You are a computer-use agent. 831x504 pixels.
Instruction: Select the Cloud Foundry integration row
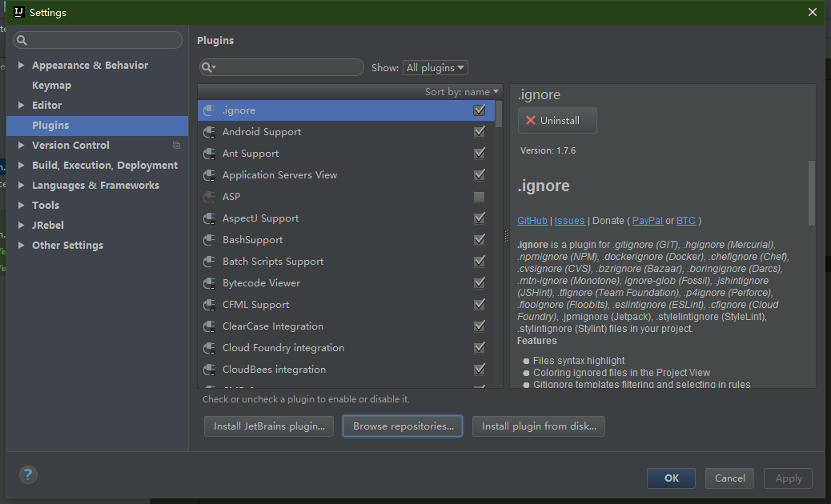[x=346, y=348]
